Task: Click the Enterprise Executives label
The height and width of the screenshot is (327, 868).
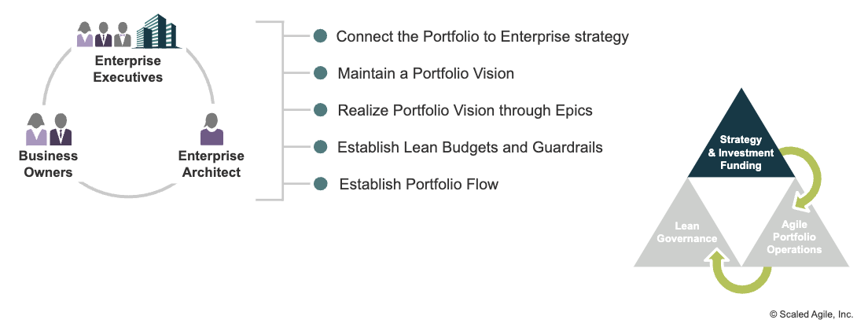Action: [128, 68]
